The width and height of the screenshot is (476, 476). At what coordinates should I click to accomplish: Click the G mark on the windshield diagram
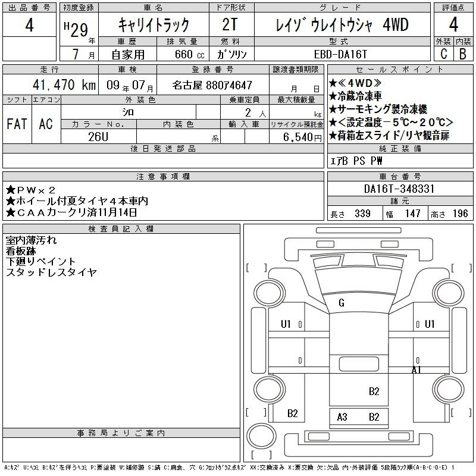point(341,303)
